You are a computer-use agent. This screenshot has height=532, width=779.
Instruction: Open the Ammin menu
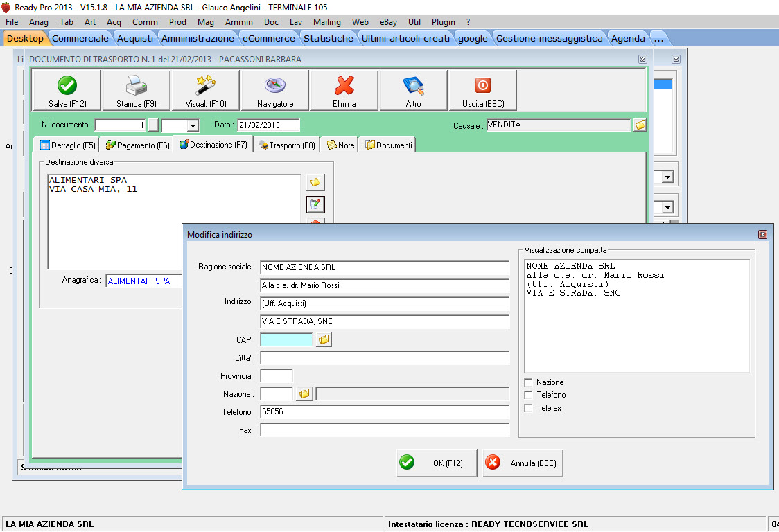239,22
